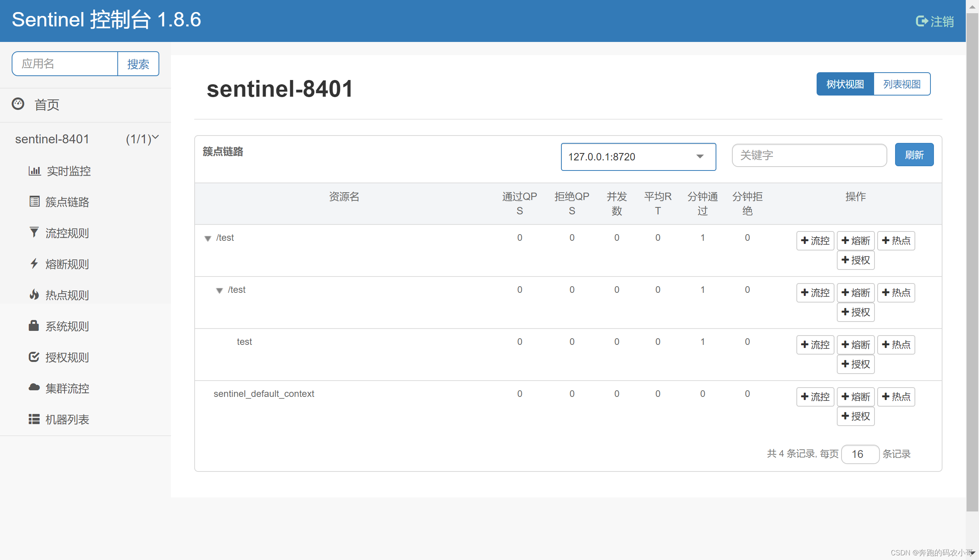Image resolution: width=979 pixels, height=560 pixels.
Task: Click the 搜索 search button
Action: coord(138,64)
